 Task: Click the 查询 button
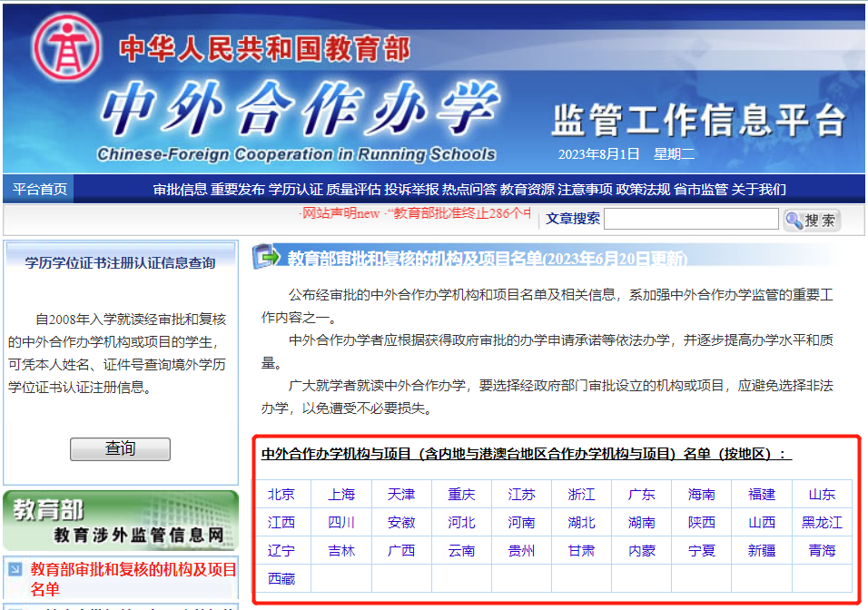coord(120,449)
